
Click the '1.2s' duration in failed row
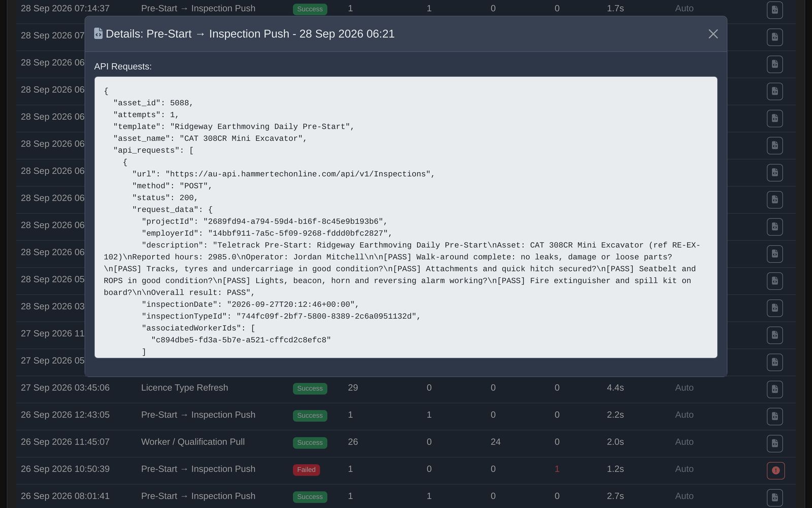coord(615,469)
